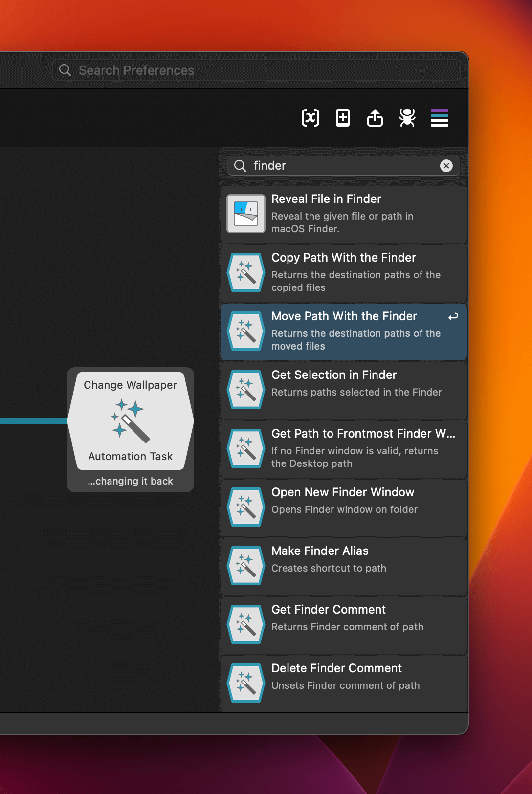Click 'Opens Finder window on folder' description

344,509
